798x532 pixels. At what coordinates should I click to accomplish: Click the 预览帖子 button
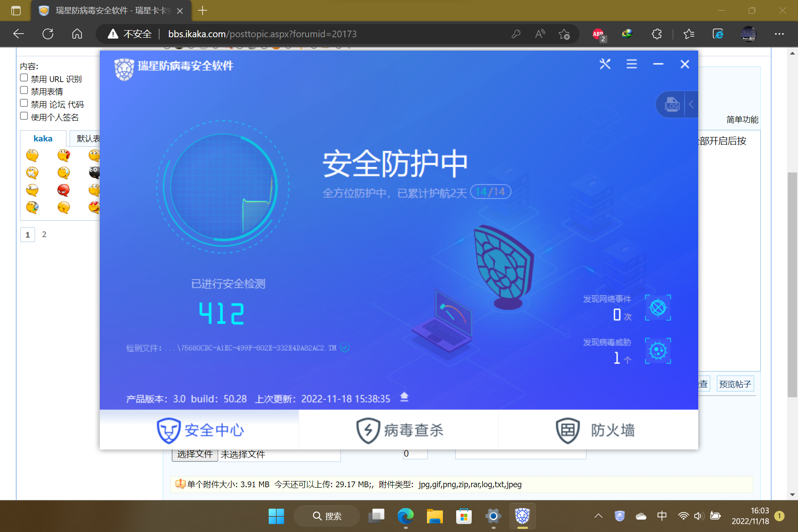[x=735, y=384]
